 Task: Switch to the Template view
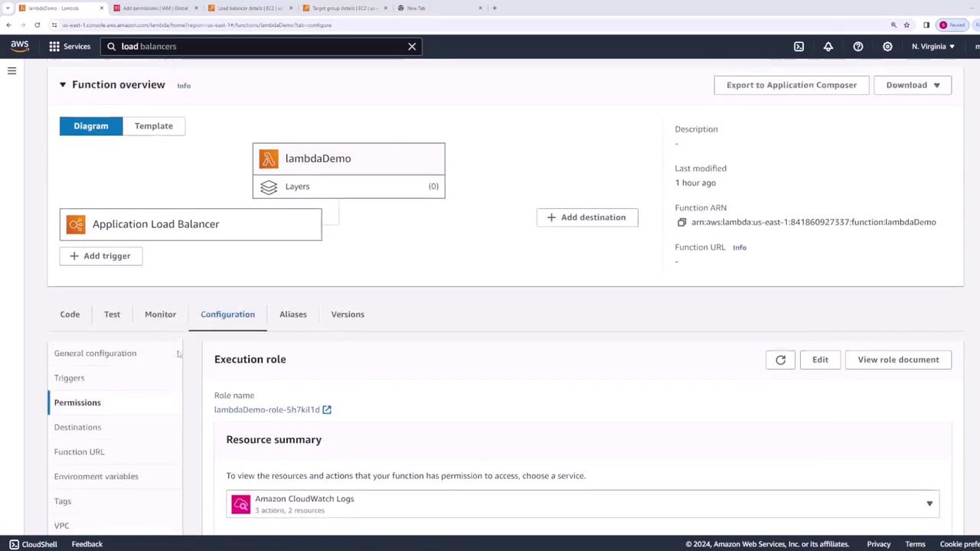coord(154,126)
